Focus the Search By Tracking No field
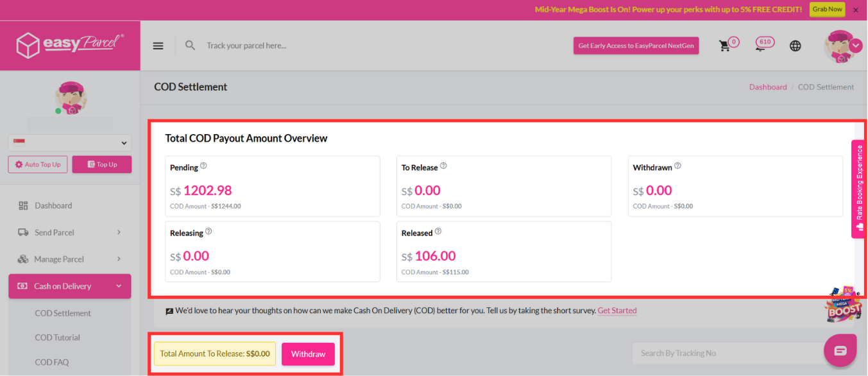The image size is (868, 376). tap(728, 353)
